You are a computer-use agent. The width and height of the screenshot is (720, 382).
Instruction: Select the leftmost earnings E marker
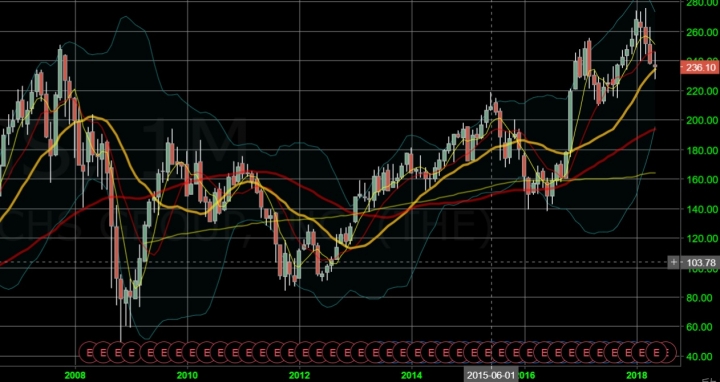(90, 352)
